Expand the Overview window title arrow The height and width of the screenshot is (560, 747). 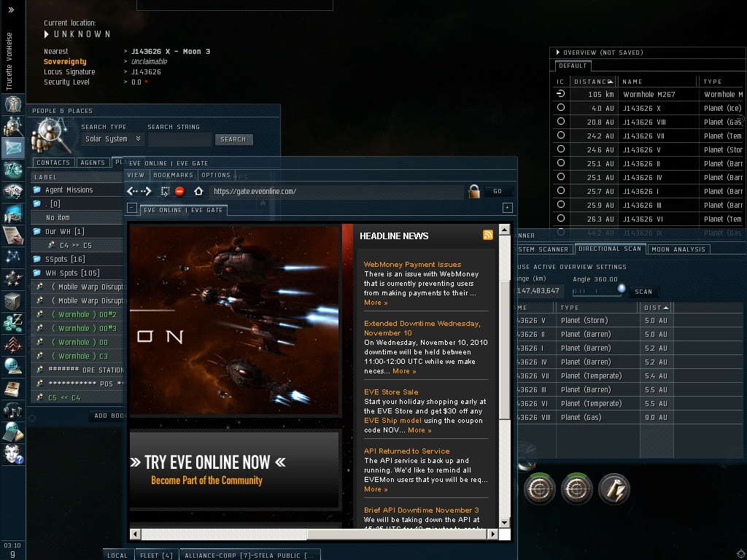pos(558,52)
